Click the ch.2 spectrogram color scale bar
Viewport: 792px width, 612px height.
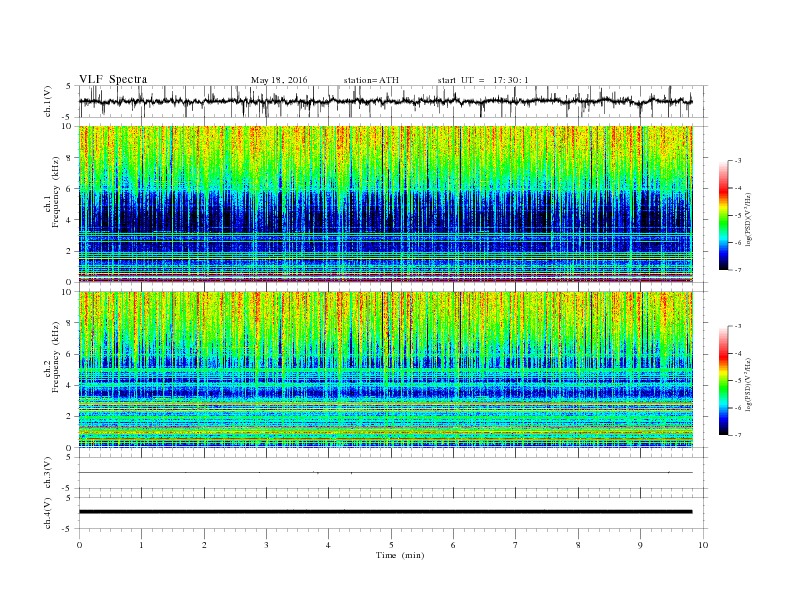[723, 380]
